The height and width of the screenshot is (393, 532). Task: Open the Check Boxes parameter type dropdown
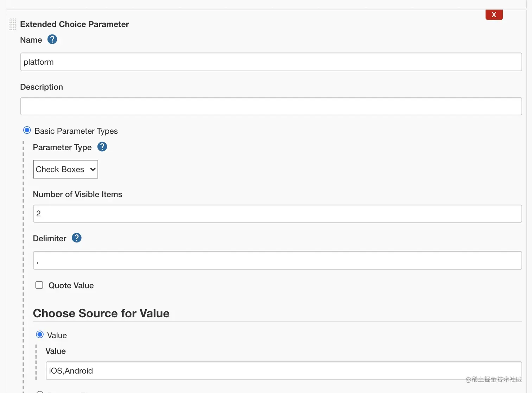coord(65,169)
